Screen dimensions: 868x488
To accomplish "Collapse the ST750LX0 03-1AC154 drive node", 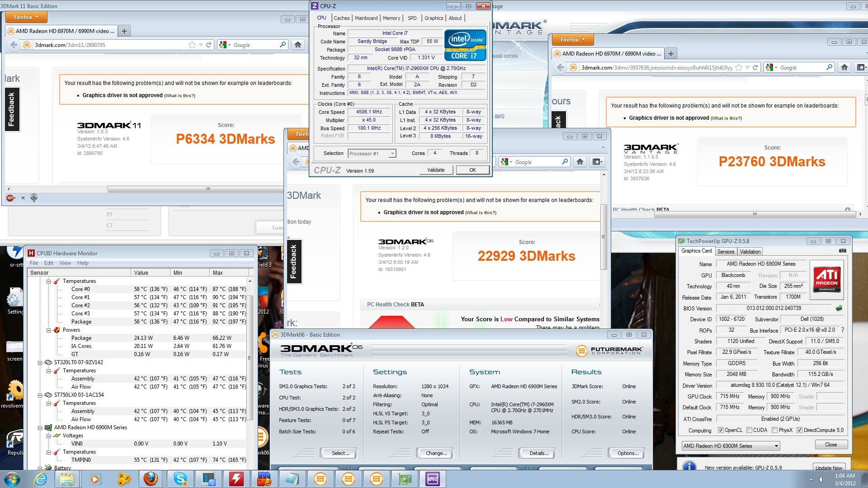I will click(x=40, y=395).
